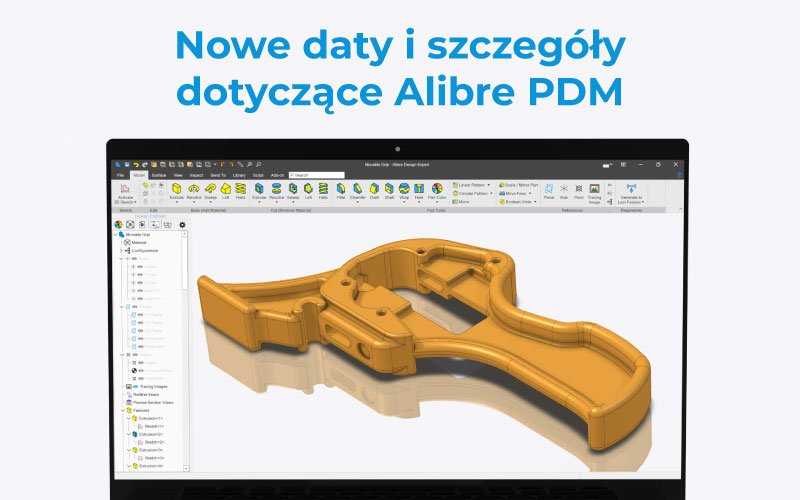
Task: Expand the Configurations tree node
Action: click(121, 251)
